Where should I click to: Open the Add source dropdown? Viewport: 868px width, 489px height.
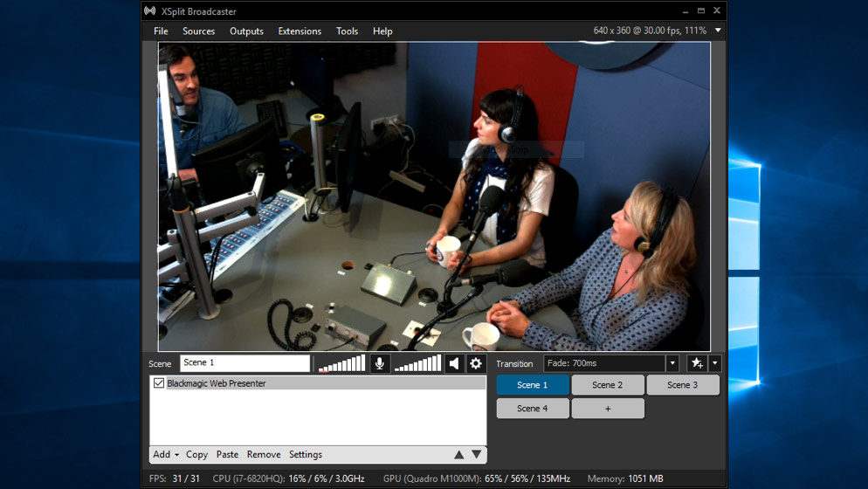pyautogui.click(x=166, y=454)
